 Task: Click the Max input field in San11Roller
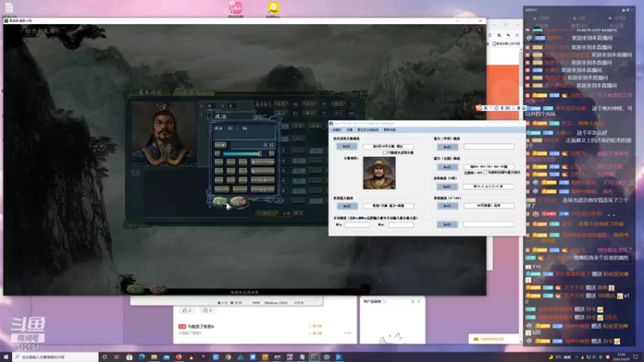pos(401,225)
